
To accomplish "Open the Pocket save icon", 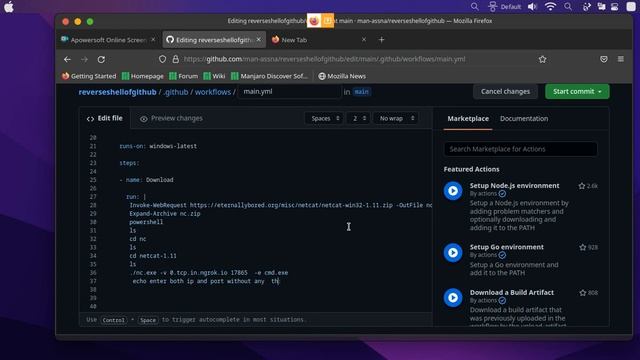I will point(604,59).
